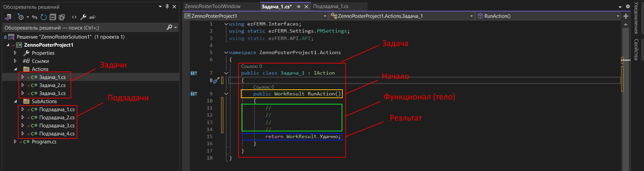
Task: Click the View Code angle-brackets icon
Action: pos(74,17)
